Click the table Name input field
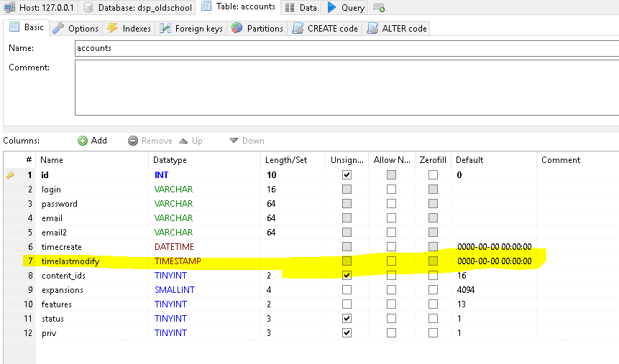Viewport: 619px width, 364px height. click(x=345, y=49)
